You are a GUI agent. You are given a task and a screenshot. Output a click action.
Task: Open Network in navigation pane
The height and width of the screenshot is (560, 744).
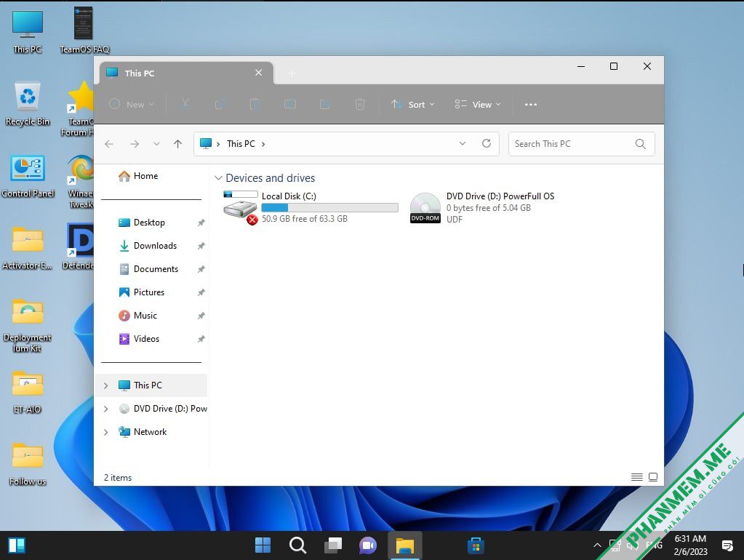pos(143,432)
